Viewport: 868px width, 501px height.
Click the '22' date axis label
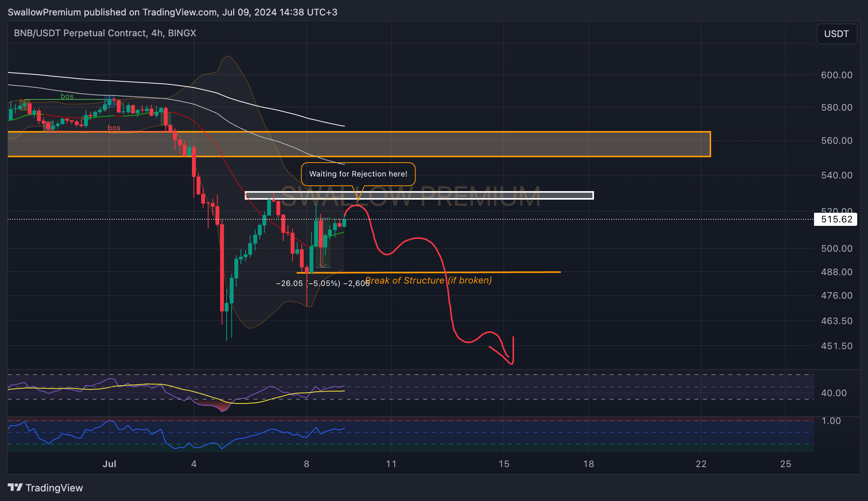pos(701,464)
